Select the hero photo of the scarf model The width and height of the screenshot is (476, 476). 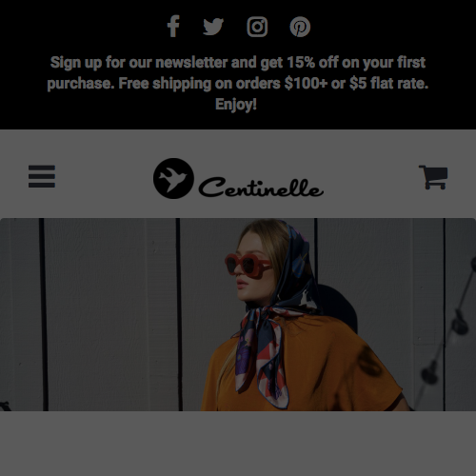(x=238, y=314)
